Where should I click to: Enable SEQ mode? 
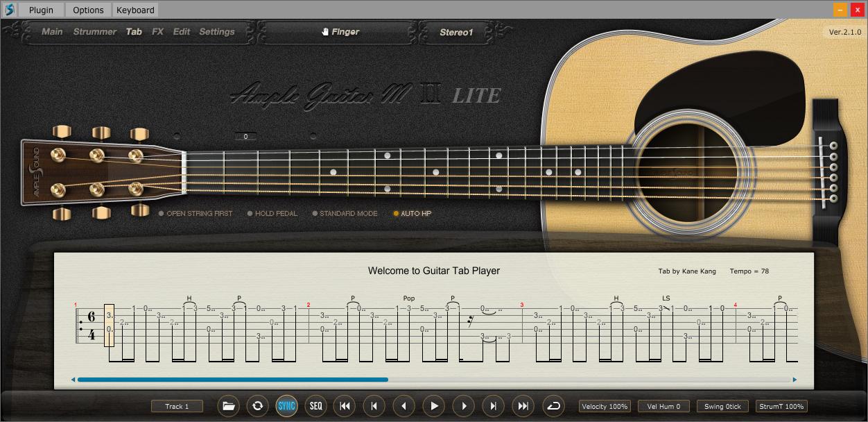coord(315,406)
